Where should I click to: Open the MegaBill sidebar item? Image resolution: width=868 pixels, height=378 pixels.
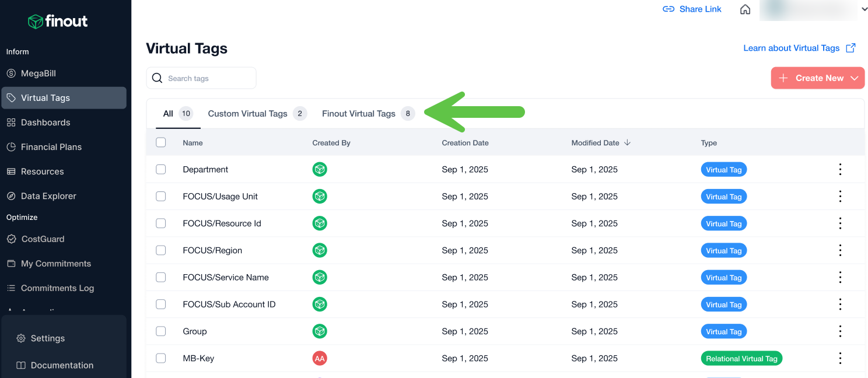coord(38,73)
